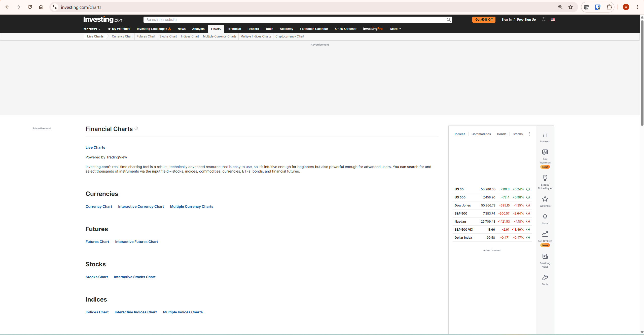Open the Markets sidebar icon
Screen dimensions: 644x335
pos(545,137)
